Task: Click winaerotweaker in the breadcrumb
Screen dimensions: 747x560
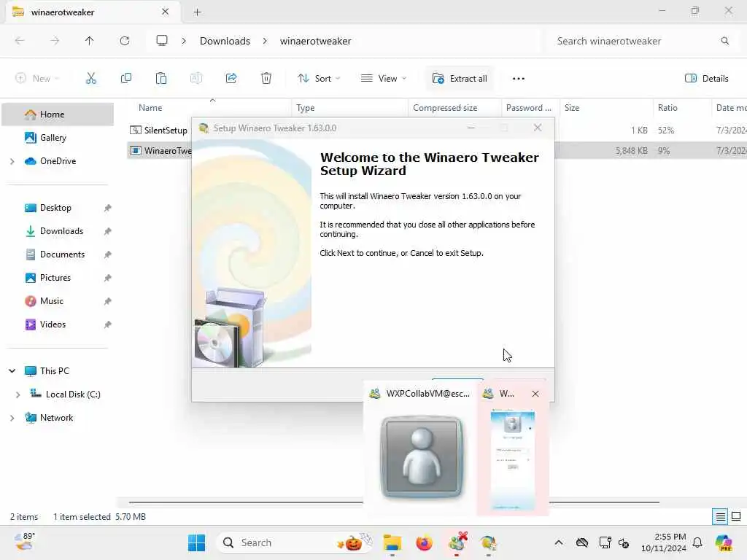Action: point(315,41)
